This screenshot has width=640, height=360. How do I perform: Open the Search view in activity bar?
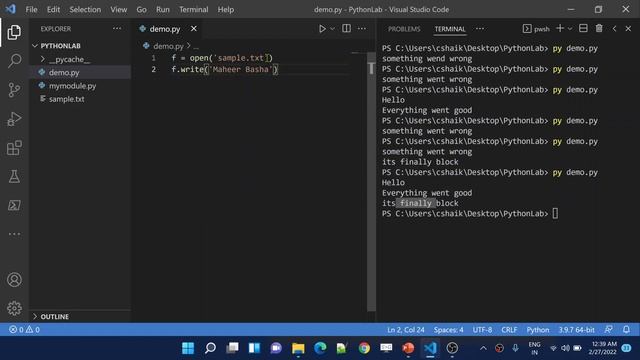click(x=14, y=61)
